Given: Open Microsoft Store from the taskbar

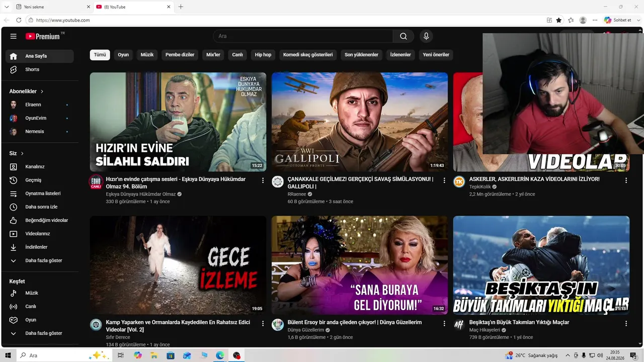Looking at the screenshot, I should 171,355.
